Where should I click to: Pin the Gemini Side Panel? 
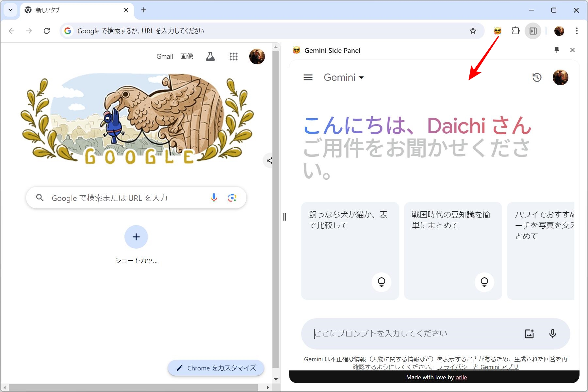557,50
